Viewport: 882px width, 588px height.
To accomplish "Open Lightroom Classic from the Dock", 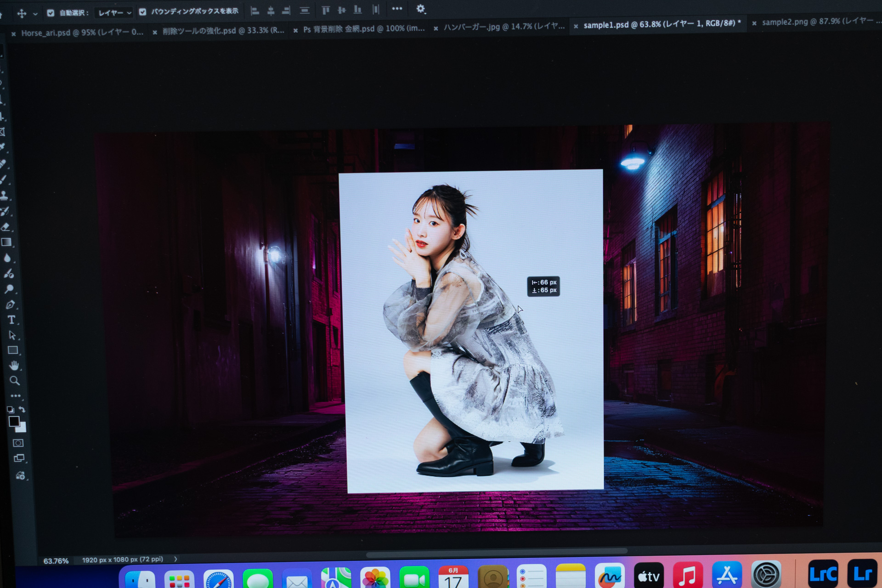I will [823, 574].
